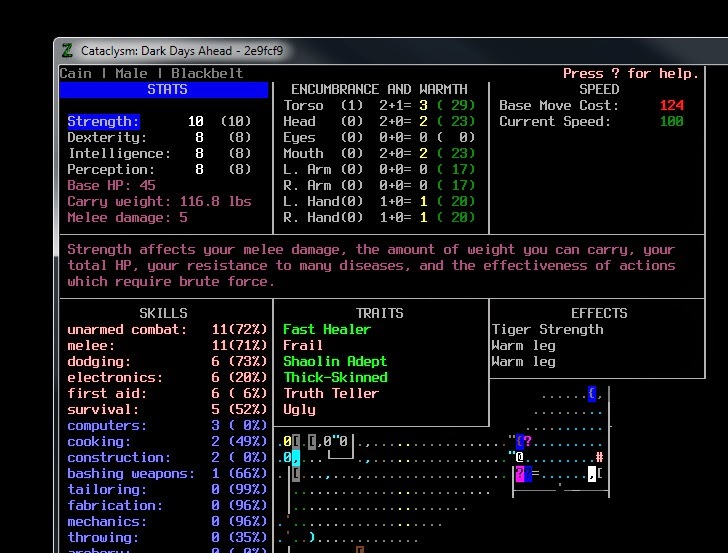Click the 'Press ? for help.' hint

click(x=630, y=73)
